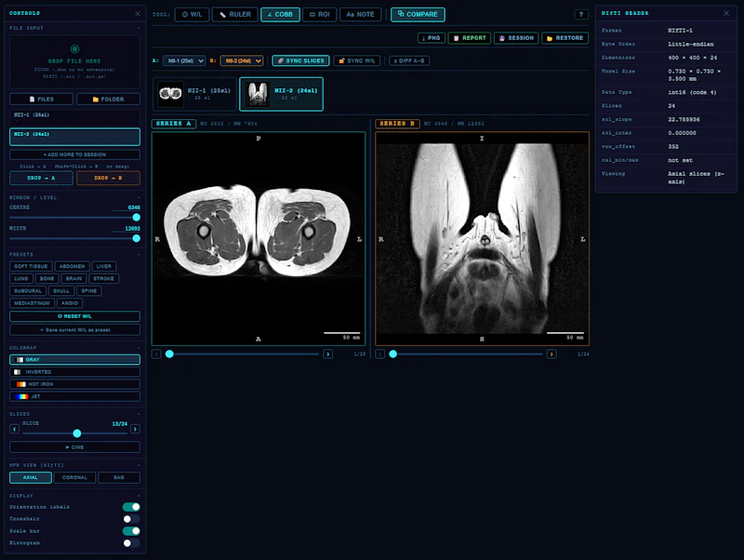The image size is (744, 560).
Task: Go to next slice in Slices section
Action: 135,429
